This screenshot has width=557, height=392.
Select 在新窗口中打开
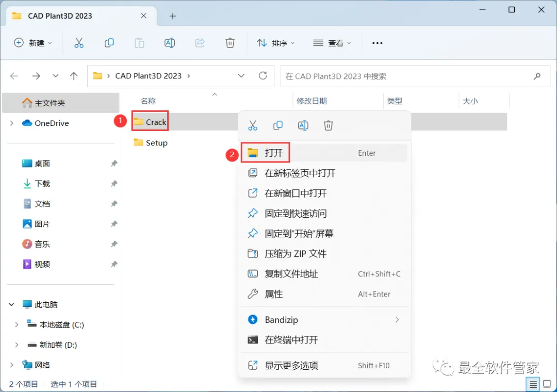325,193
